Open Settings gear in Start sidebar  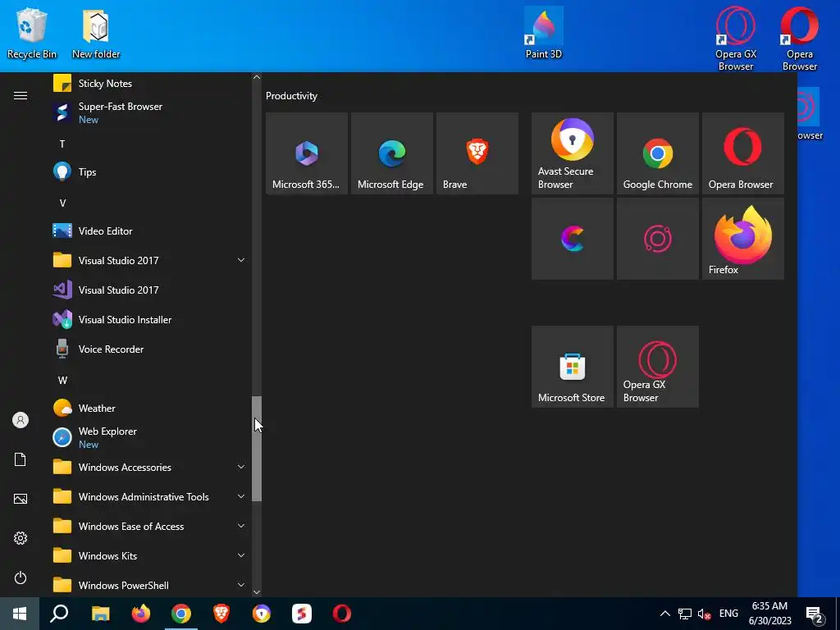click(21, 538)
